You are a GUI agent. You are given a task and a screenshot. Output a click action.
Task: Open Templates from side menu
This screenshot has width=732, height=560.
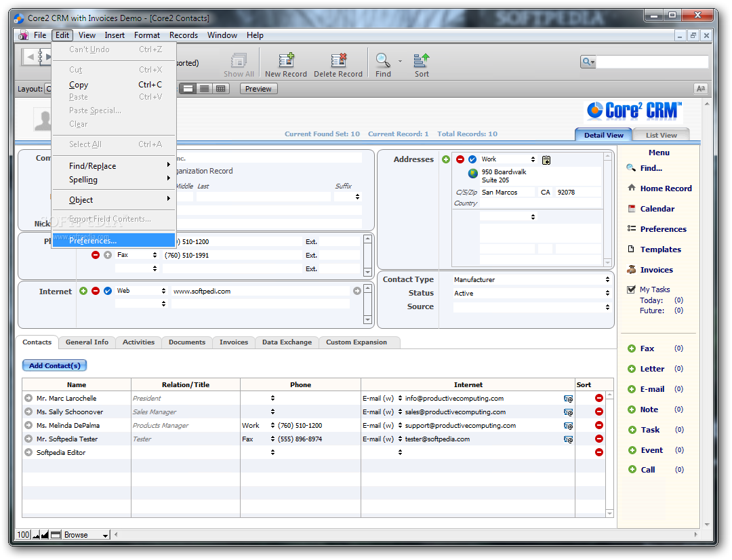(x=660, y=249)
